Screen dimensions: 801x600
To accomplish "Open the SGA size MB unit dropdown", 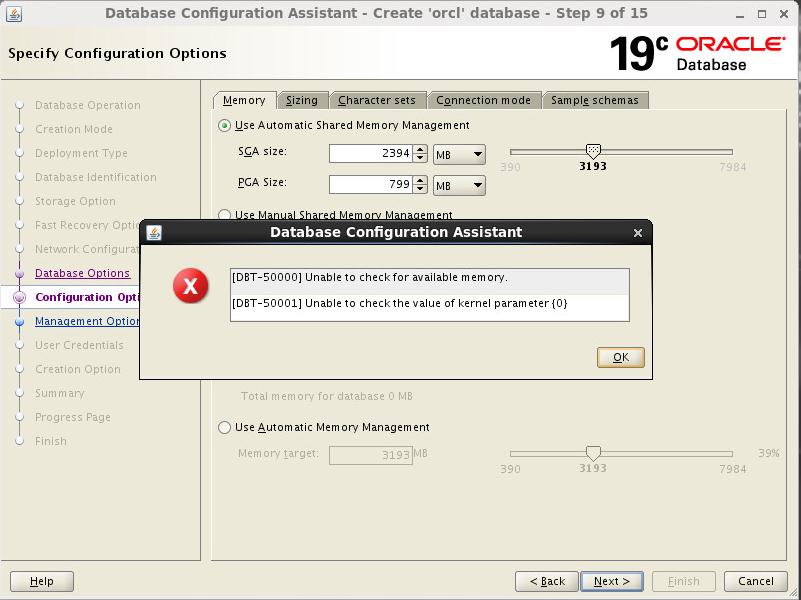I will coord(459,154).
